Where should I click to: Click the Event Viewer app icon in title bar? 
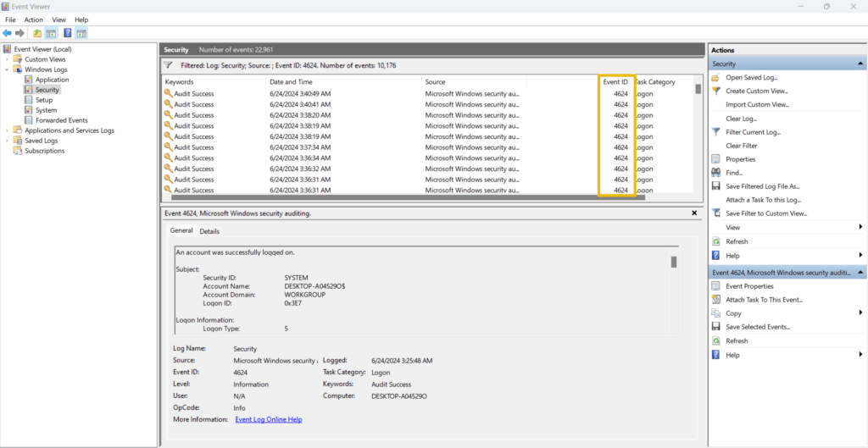[x=6, y=6]
